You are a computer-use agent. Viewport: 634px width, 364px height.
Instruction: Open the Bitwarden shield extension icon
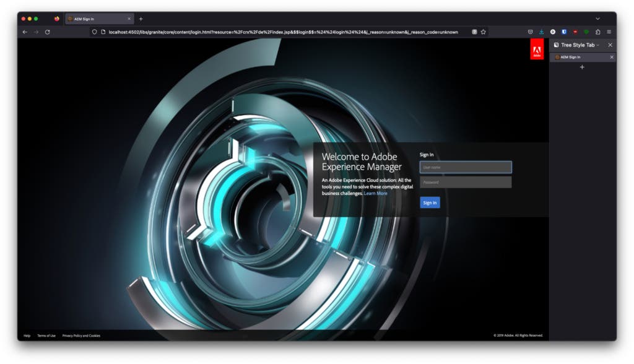564,32
